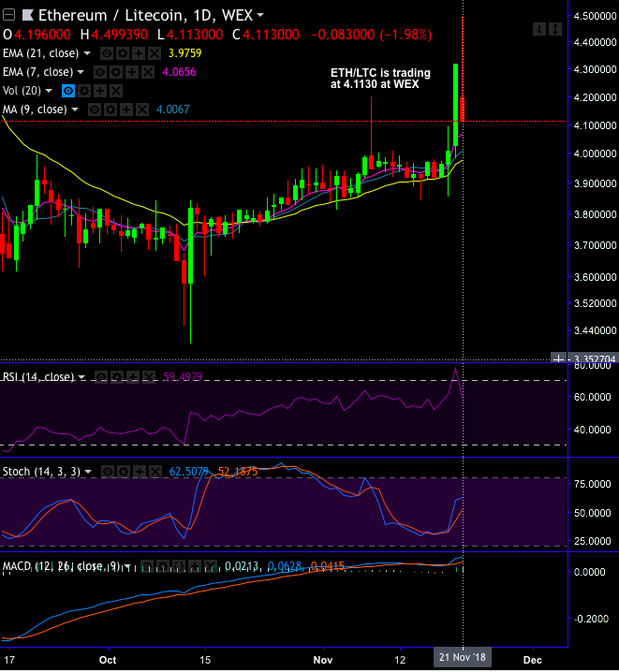
Task: Click the 75.0000 level on Stoch axis
Action: pyautogui.click(x=593, y=484)
